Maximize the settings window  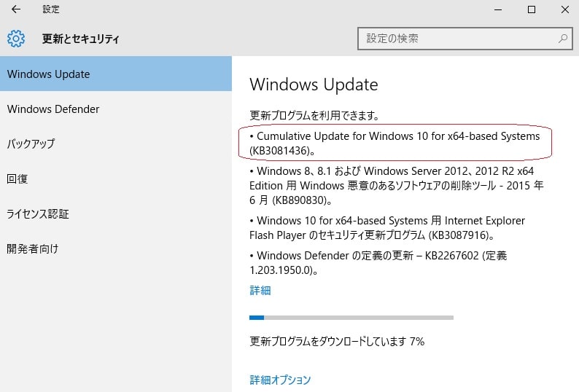pyautogui.click(x=532, y=9)
